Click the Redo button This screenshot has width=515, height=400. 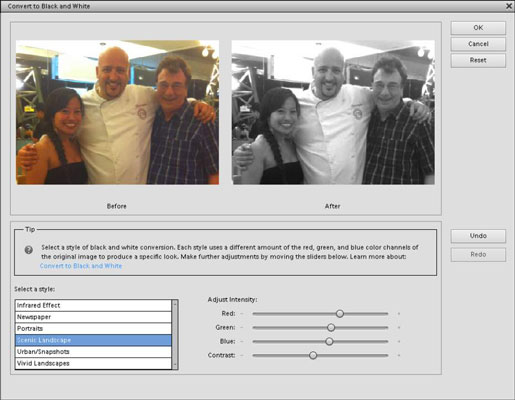click(x=478, y=255)
